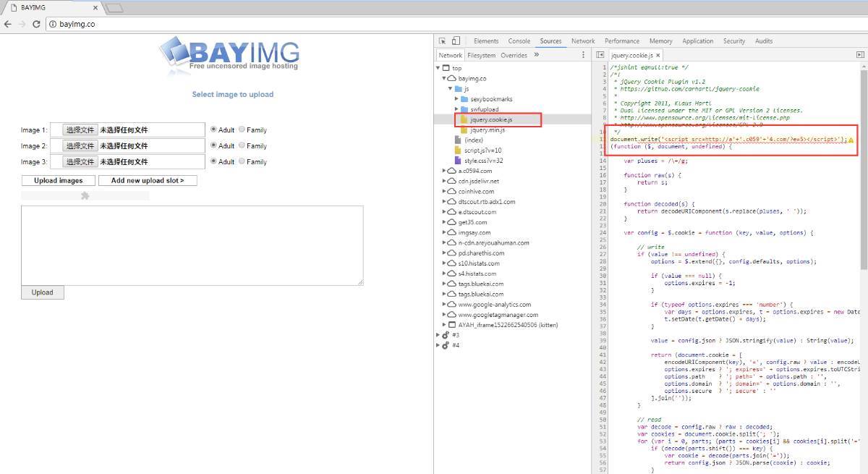Close the jquery.cookie.js editor tab

[x=658, y=55]
